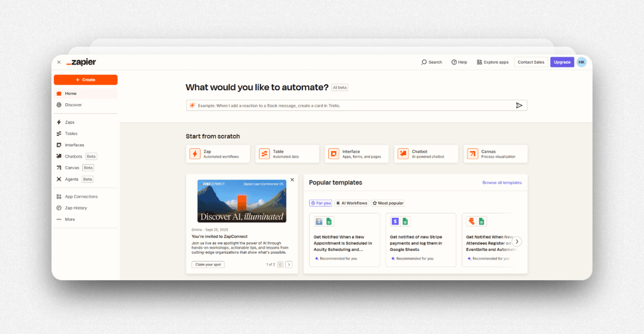The height and width of the screenshot is (334, 644).
Task: Go to next promo card arrow
Action: tap(289, 265)
